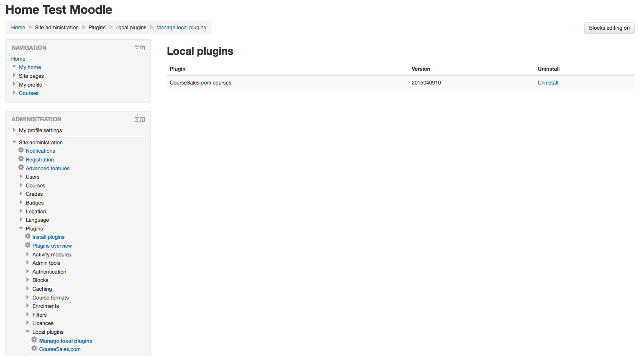The image size is (644, 356).
Task: Open Courses link in Navigation block
Action: pos(28,93)
